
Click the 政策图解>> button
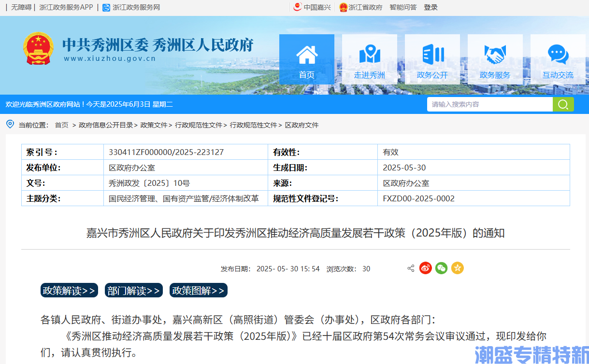pos(199,291)
